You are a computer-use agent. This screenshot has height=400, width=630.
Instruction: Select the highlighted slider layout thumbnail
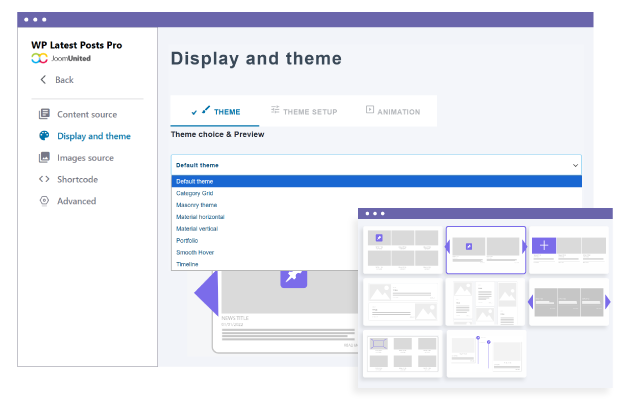click(x=486, y=250)
